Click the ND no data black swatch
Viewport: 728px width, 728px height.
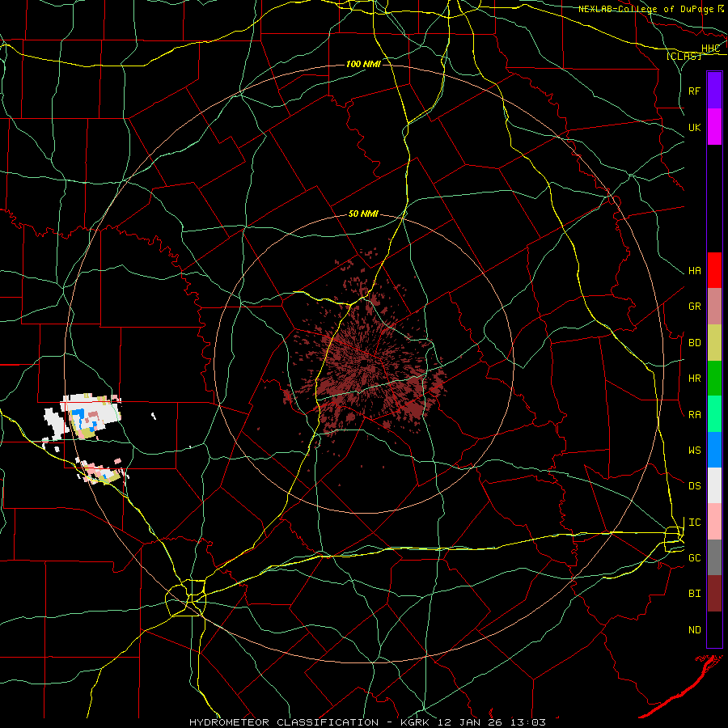point(714,629)
